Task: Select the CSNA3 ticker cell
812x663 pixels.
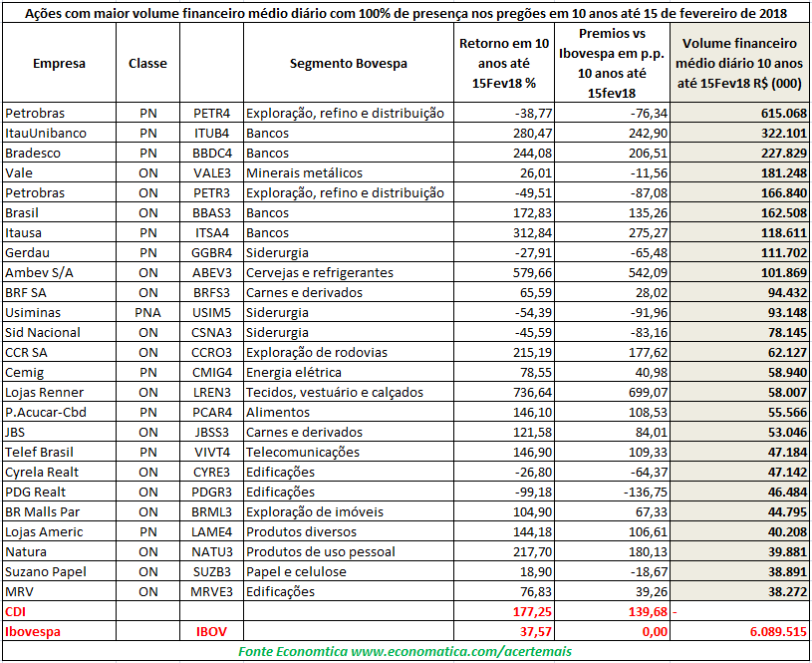Action: click(211, 333)
